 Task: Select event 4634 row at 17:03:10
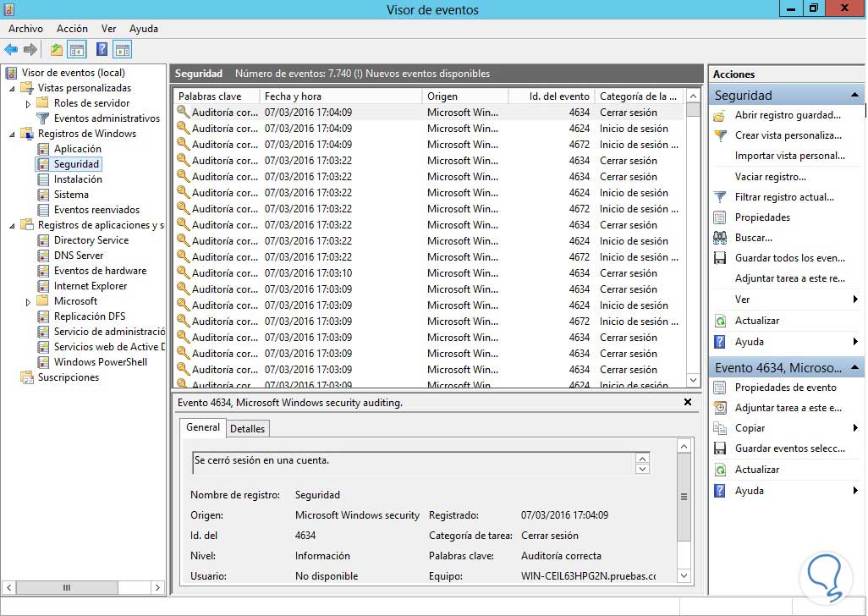[x=428, y=273]
